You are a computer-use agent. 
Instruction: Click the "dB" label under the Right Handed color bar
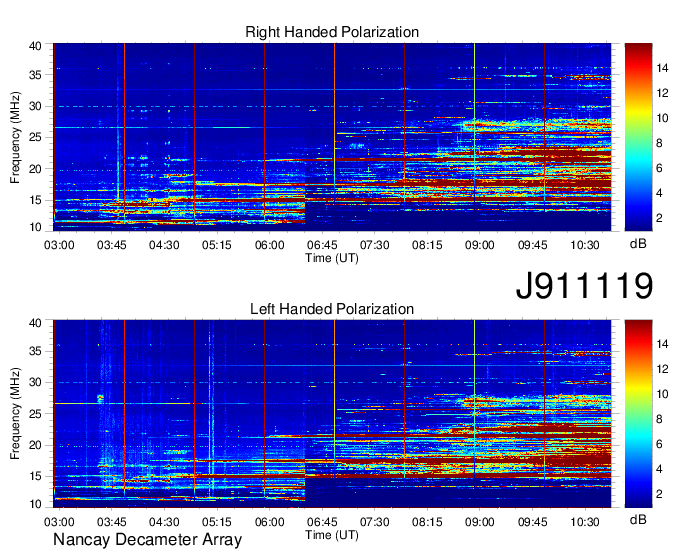point(638,244)
